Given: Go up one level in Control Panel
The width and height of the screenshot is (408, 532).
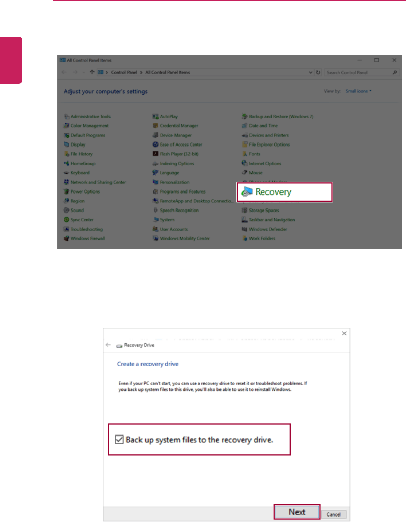Looking at the screenshot, I should click(x=92, y=72).
